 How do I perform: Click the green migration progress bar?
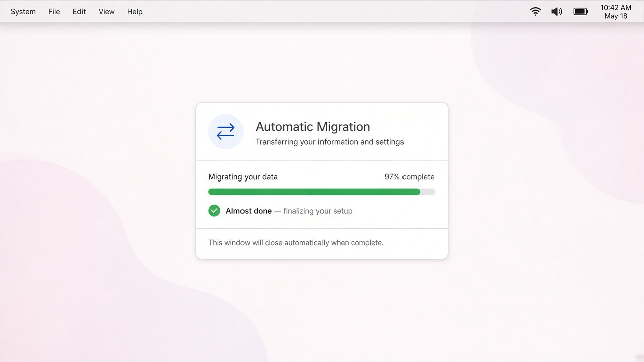322,192
